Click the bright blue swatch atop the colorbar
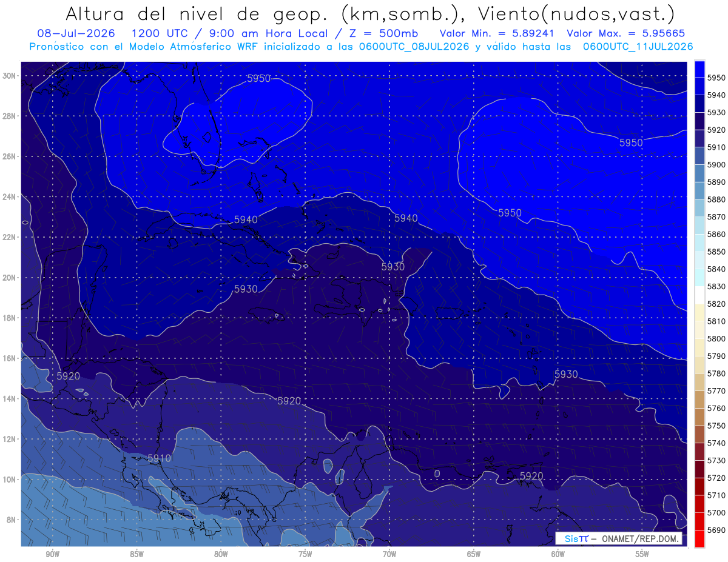The height and width of the screenshot is (562, 728). pos(699,69)
